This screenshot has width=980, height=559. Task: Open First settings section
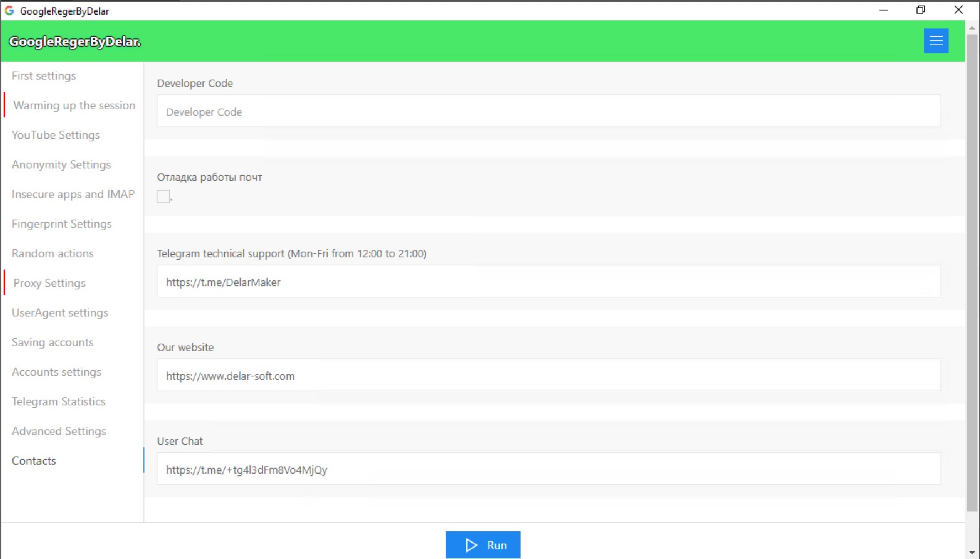pyautogui.click(x=44, y=76)
